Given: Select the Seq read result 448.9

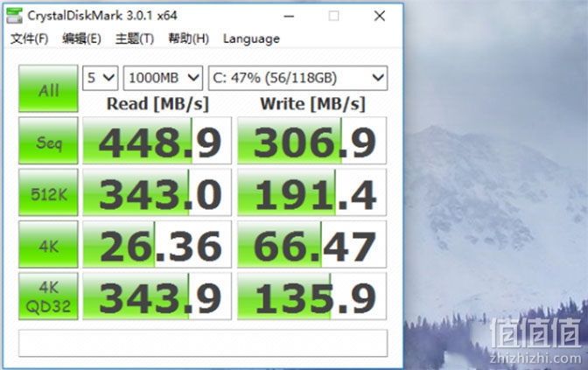Looking at the screenshot, I should pos(157,141).
